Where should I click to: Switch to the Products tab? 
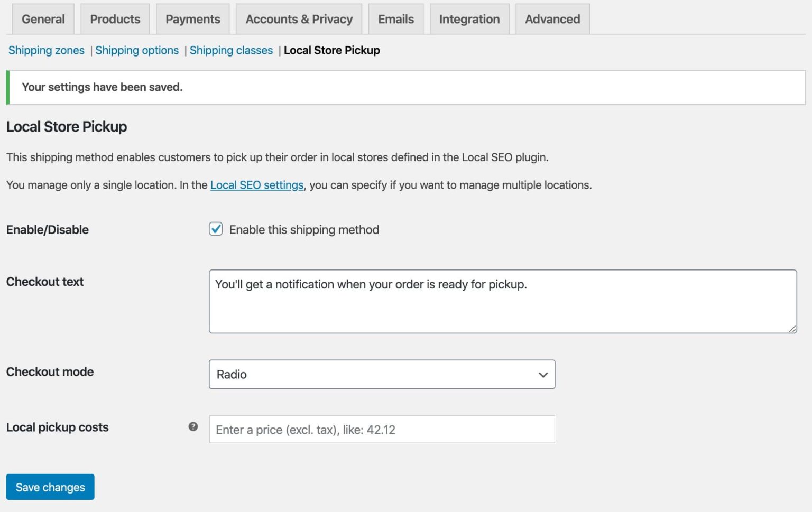tap(115, 18)
